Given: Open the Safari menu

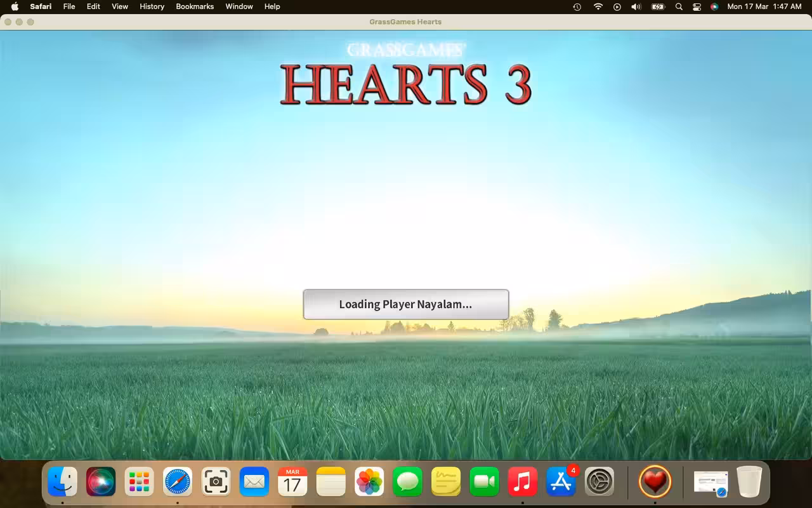Looking at the screenshot, I should (x=41, y=6).
